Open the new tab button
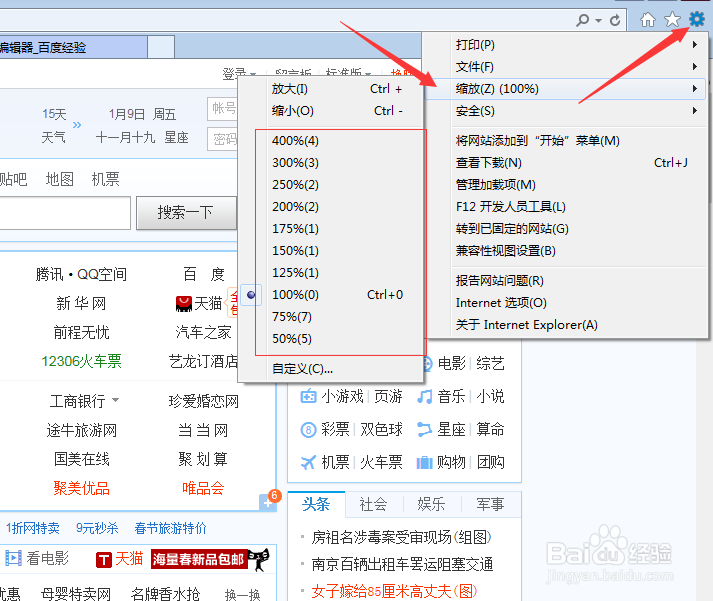 click(161, 47)
